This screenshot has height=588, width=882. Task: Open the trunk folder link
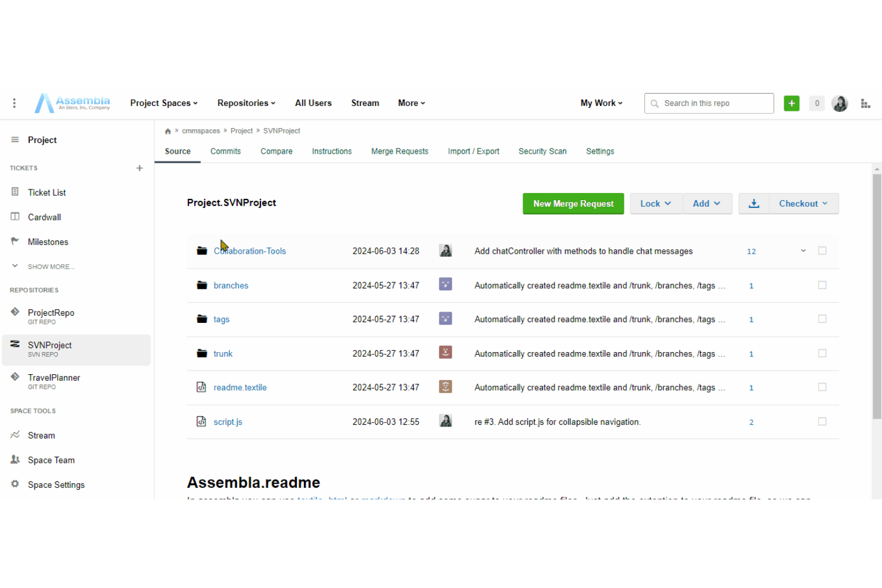tap(222, 353)
